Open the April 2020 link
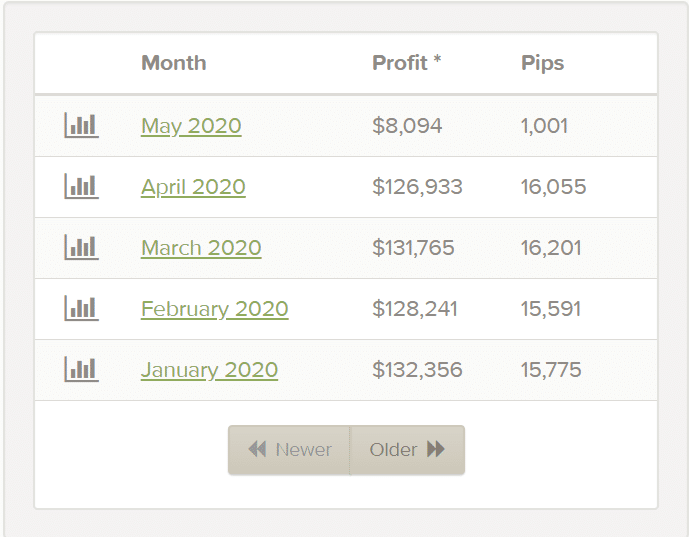The height and width of the screenshot is (537, 689). click(193, 187)
